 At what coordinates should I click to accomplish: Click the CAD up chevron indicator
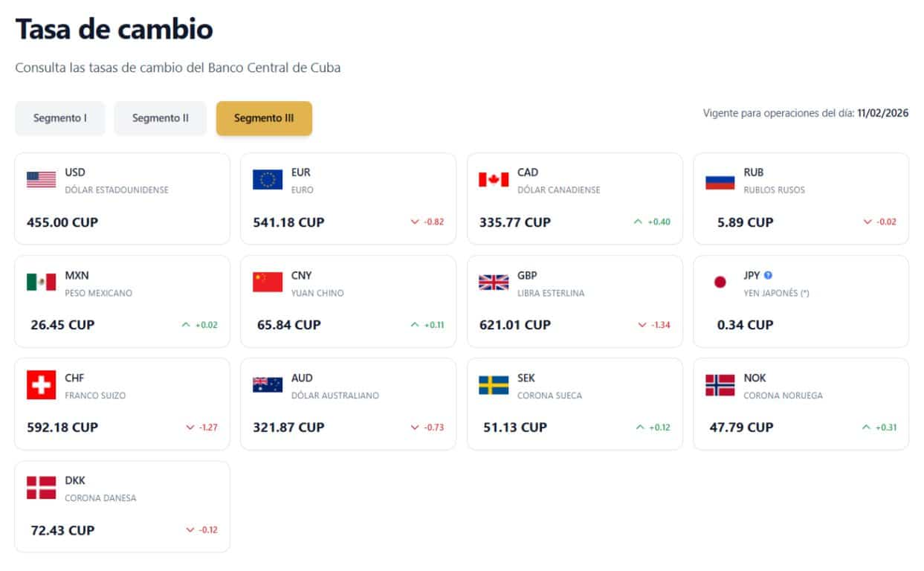point(638,222)
